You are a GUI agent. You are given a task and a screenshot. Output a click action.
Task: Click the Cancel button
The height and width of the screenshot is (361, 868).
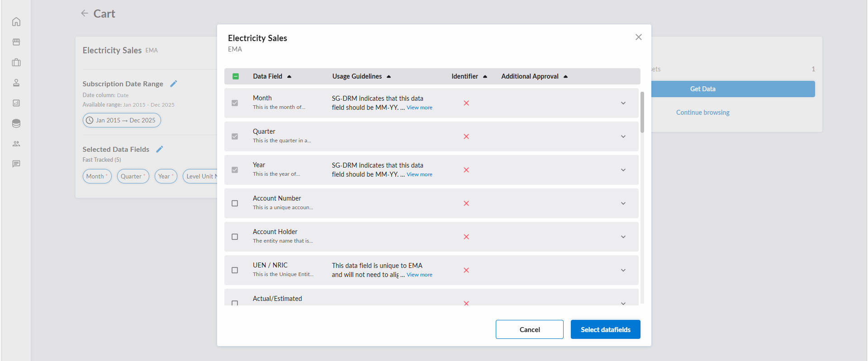530,329
